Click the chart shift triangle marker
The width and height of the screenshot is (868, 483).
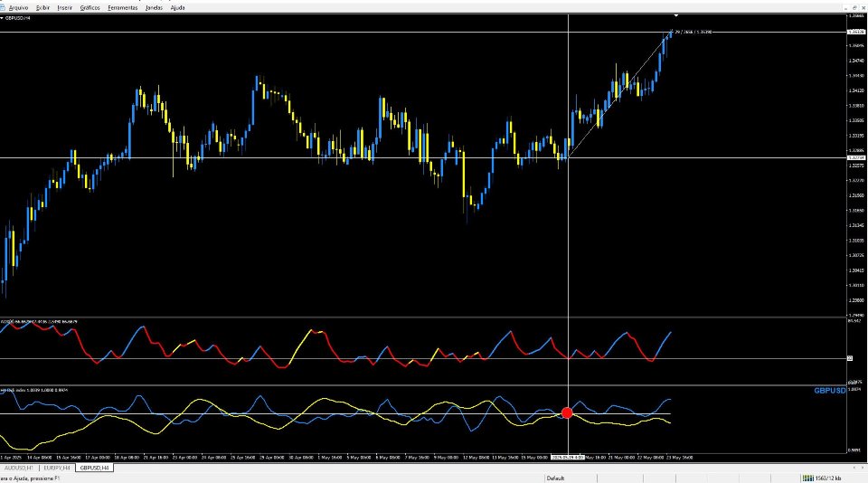tap(676, 15)
